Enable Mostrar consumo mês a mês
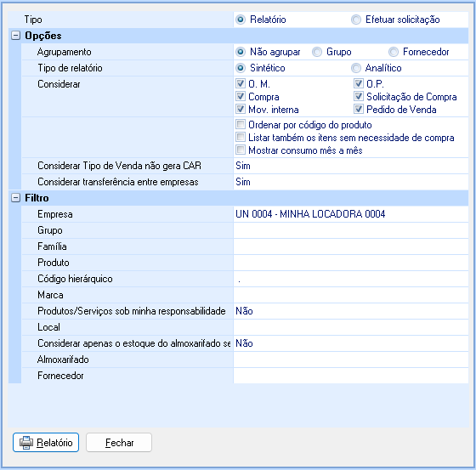The image size is (476, 470). 241,150
